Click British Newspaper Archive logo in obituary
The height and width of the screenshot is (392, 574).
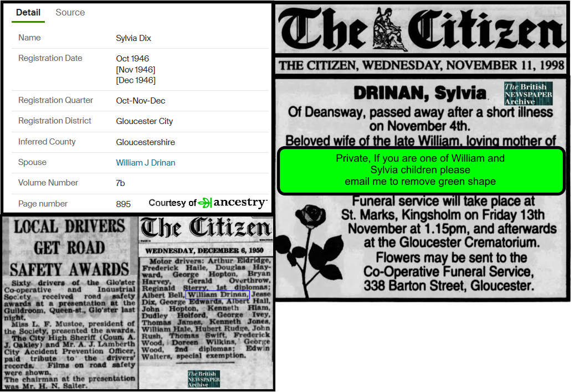tap(528, 94)
